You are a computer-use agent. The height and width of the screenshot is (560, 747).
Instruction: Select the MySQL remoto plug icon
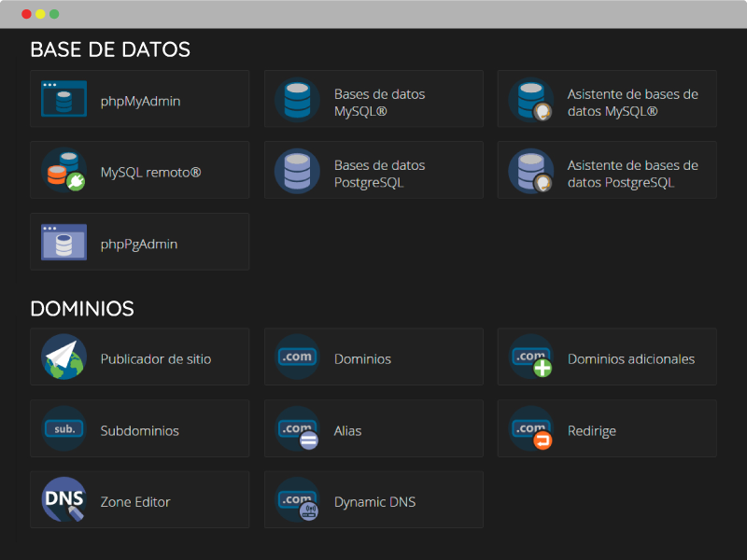click(x=63, y=171)
